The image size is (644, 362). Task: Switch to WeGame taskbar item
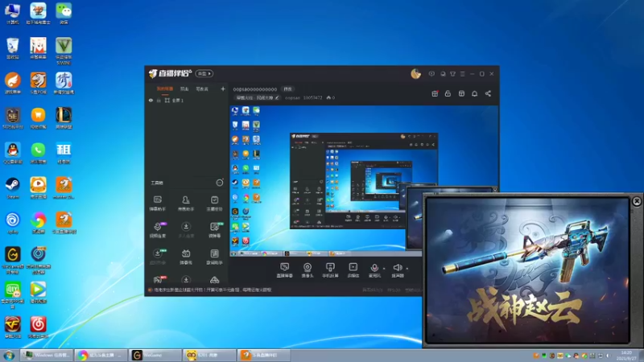pyautogui.click(x=155, y=355)
